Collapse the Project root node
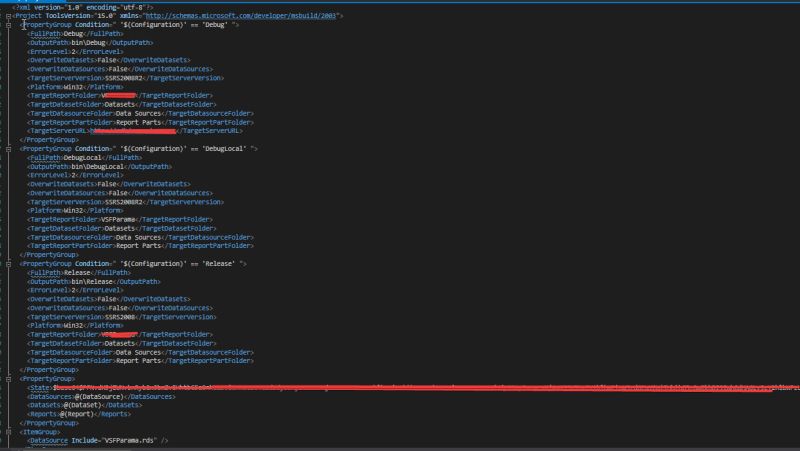This screenshot has height=451, width=800. (9, 16)
